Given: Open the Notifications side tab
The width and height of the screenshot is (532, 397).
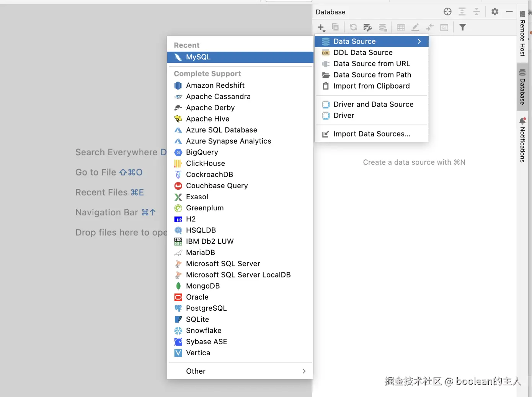Looking at the screenshot, I should (522, 141).
